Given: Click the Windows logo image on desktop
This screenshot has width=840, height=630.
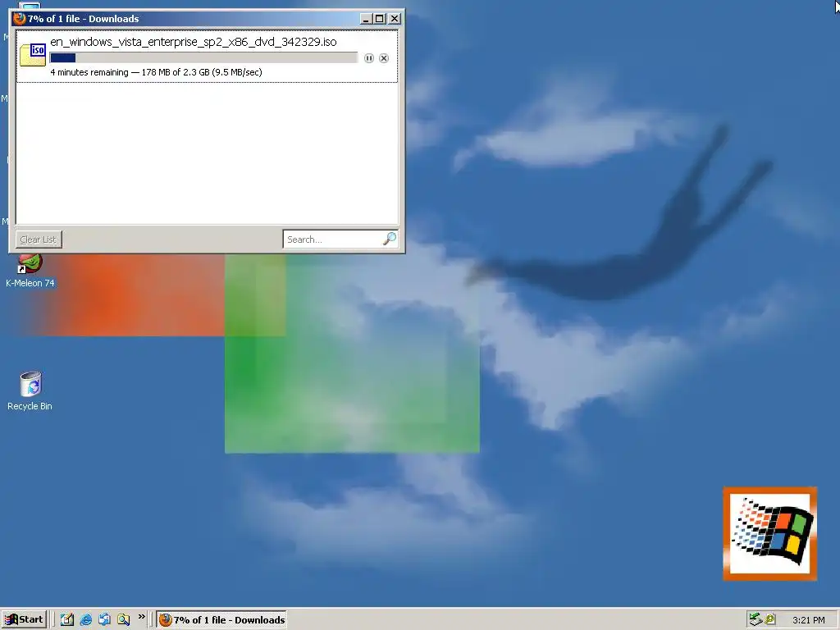Looking at the screenshot, I should coord(769,533).
